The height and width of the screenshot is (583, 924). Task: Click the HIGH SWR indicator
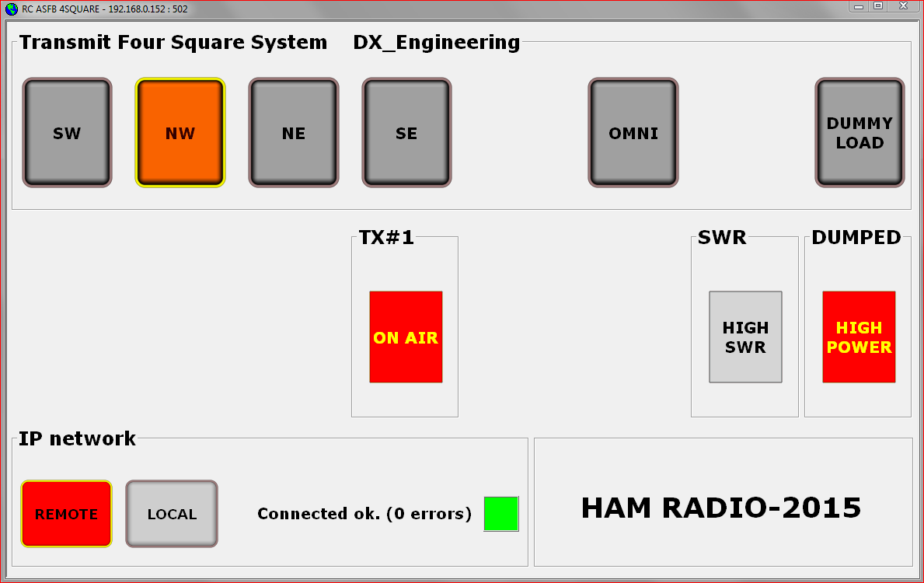point(745,337)
